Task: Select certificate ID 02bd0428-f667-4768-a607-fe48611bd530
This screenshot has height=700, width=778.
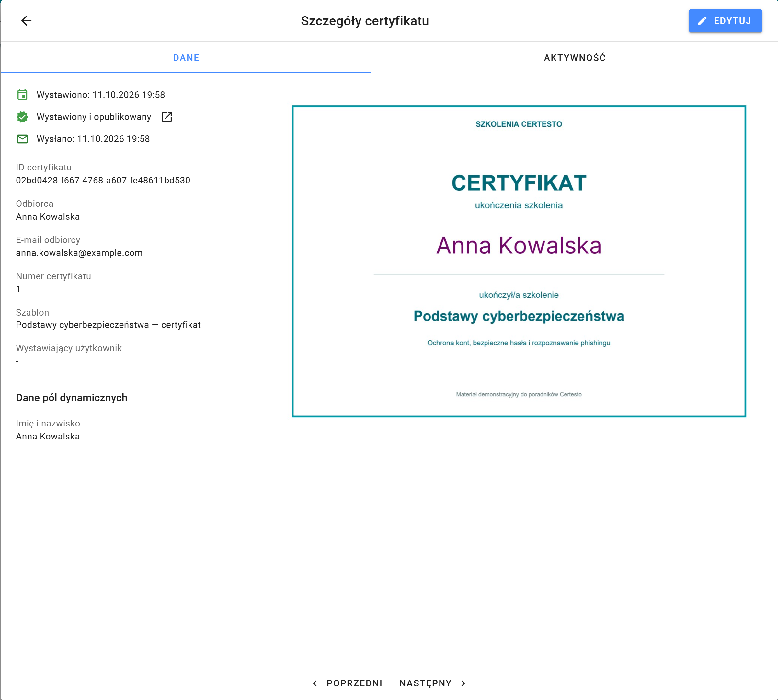Action: tap(103, 181)
